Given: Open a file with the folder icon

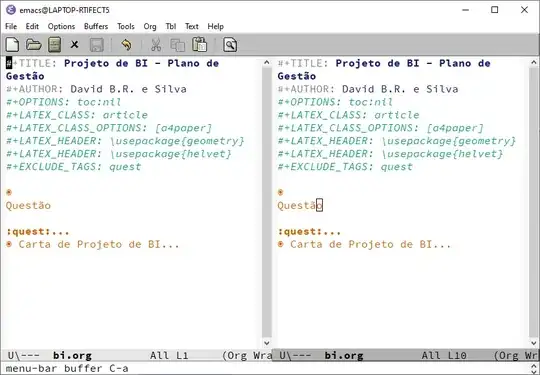Looking at the screenshot, I should coord(33,45).
